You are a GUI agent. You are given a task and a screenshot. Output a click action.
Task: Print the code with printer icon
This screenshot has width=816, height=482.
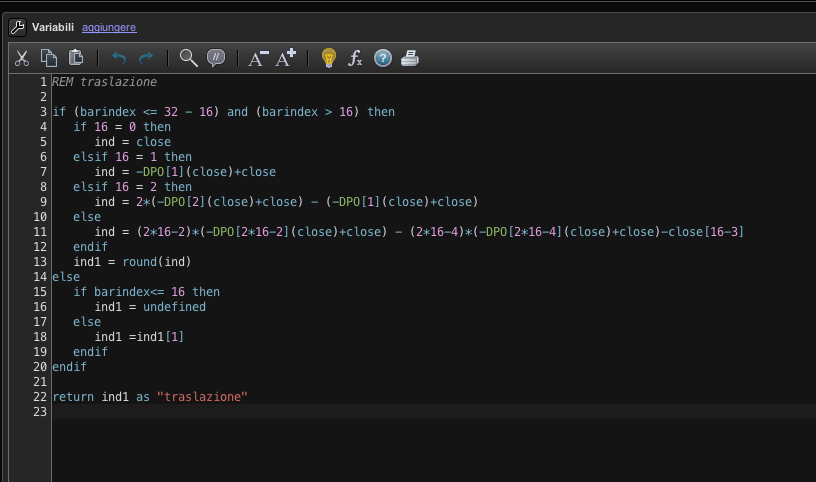(410, 58)
